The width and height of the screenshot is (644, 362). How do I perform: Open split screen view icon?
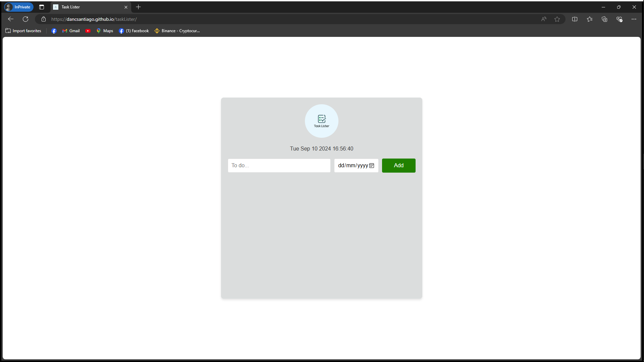pyautogui.click(x=575, y=19)
